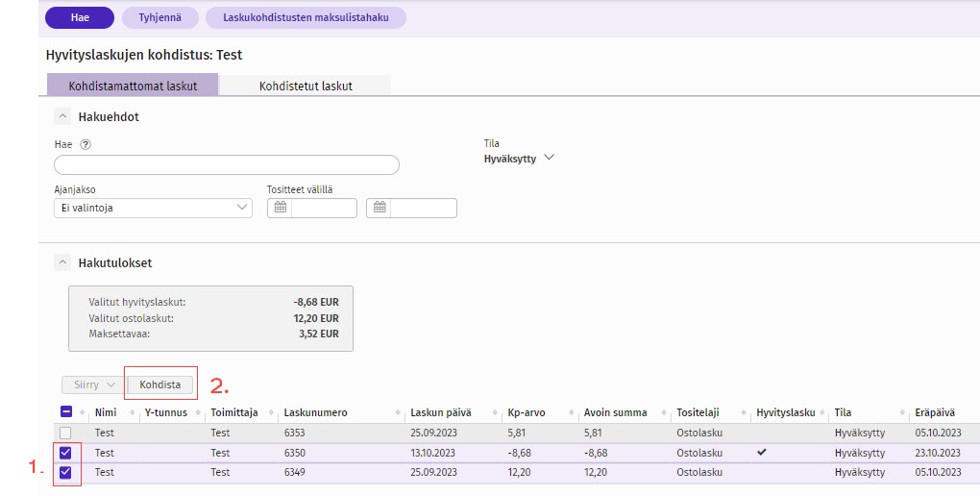Collapse the Hakutulokset section
Viewport: 980px width, 496px height.
(61, 262)
